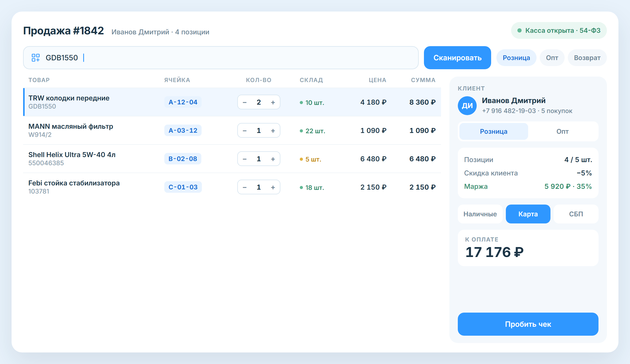
Task: Click the client name Иванов Дмитрий in panel
Action: 513,100
